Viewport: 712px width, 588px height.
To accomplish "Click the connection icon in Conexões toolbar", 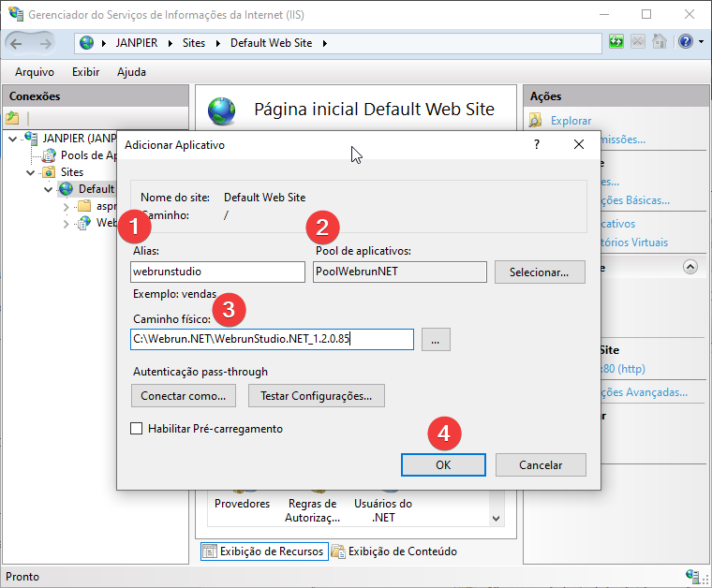I will (12, 118).
